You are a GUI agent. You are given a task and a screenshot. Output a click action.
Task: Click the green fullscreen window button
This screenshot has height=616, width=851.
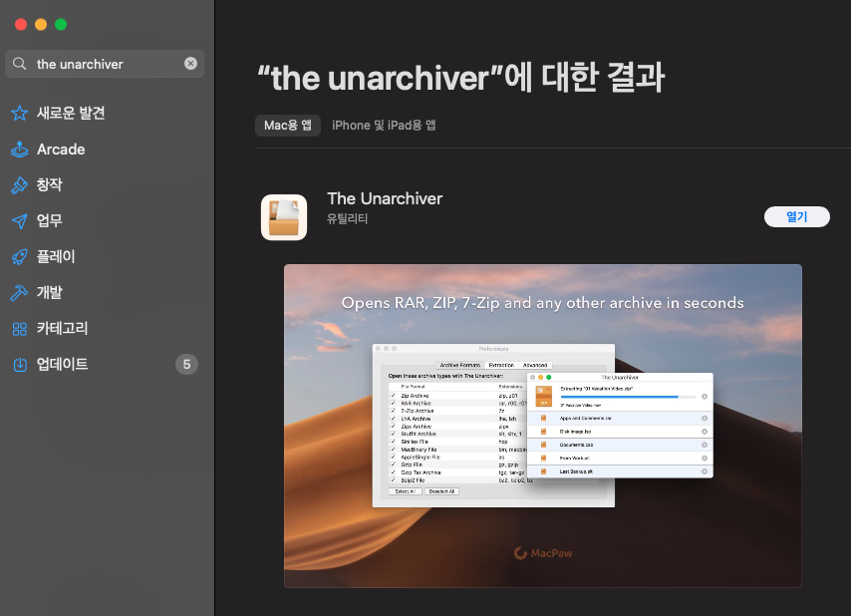point(61,25)
